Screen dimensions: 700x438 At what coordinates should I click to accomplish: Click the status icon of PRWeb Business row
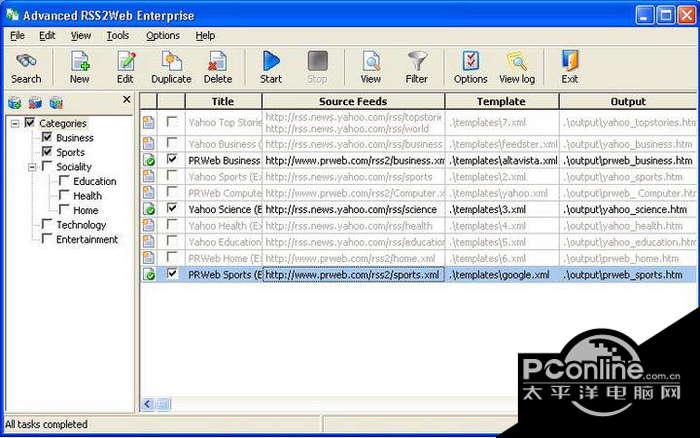[x=149, y=160]
